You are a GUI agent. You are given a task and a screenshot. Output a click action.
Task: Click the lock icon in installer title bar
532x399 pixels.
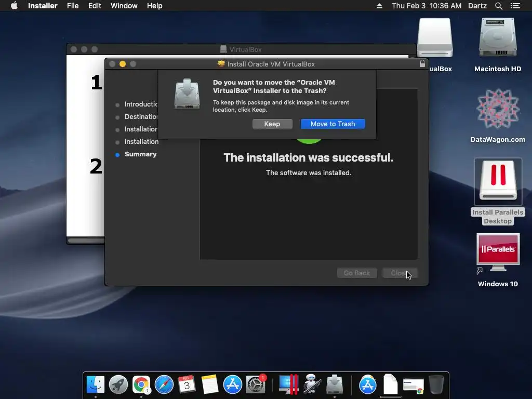click(422, 63)
